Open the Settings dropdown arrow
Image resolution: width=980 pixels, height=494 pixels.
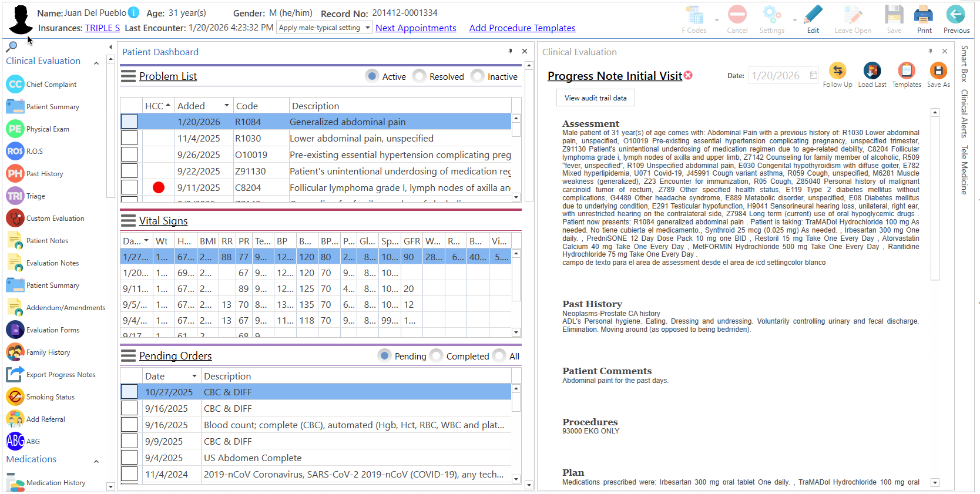click(794, 20)
